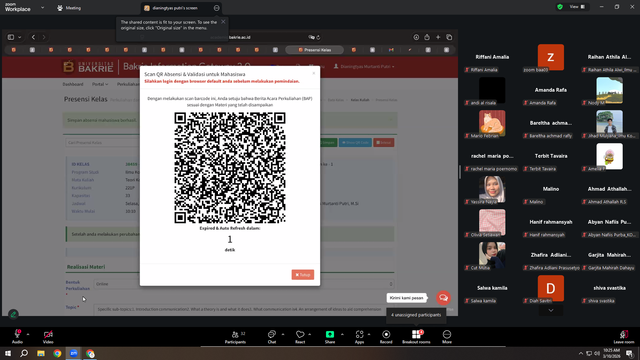Expand the caret beside the Apps button
640x360 pixels.
click(x=369, y=334)
